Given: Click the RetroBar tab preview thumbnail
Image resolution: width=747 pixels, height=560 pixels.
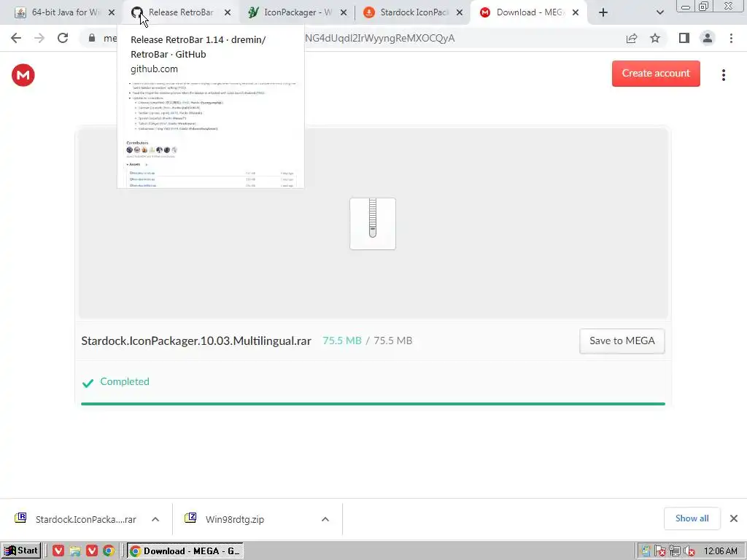Looking at the screenshot, I should (x=211, y=135).
